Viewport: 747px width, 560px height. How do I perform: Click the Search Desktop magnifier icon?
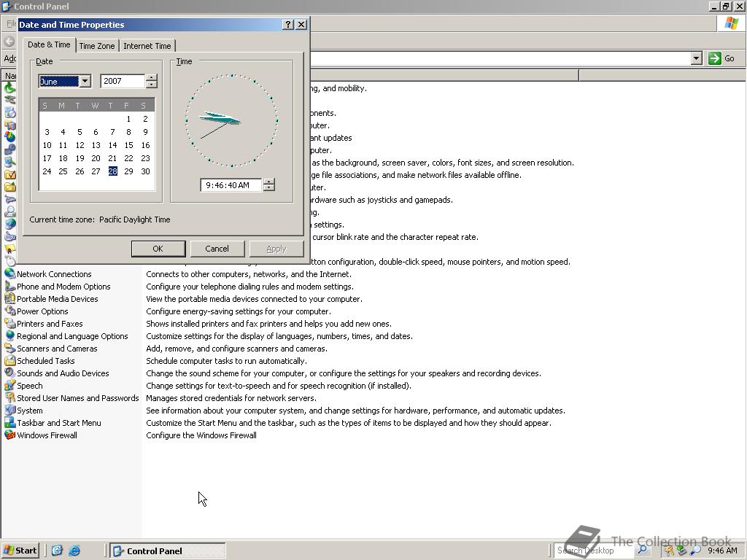642,550
